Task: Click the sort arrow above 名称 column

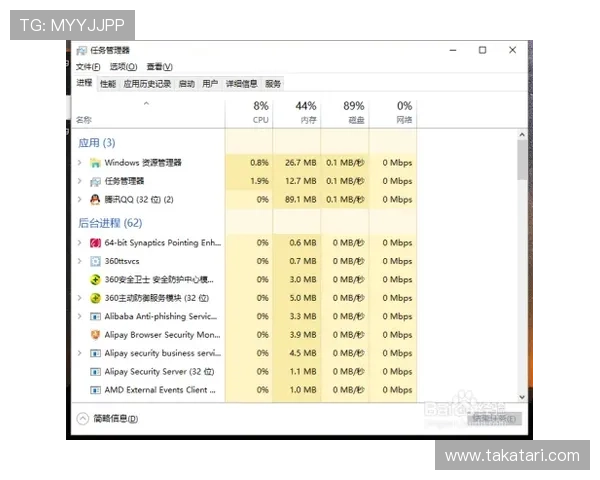Action: click(146, 103)
